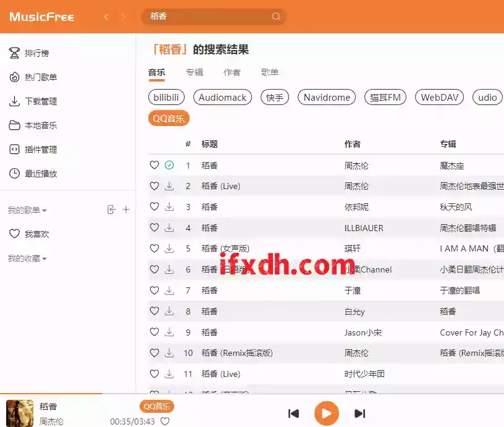Open the 下载管理 download manager
The height and width of the screenshot is (427, 504).
click(x=38, y=101)
